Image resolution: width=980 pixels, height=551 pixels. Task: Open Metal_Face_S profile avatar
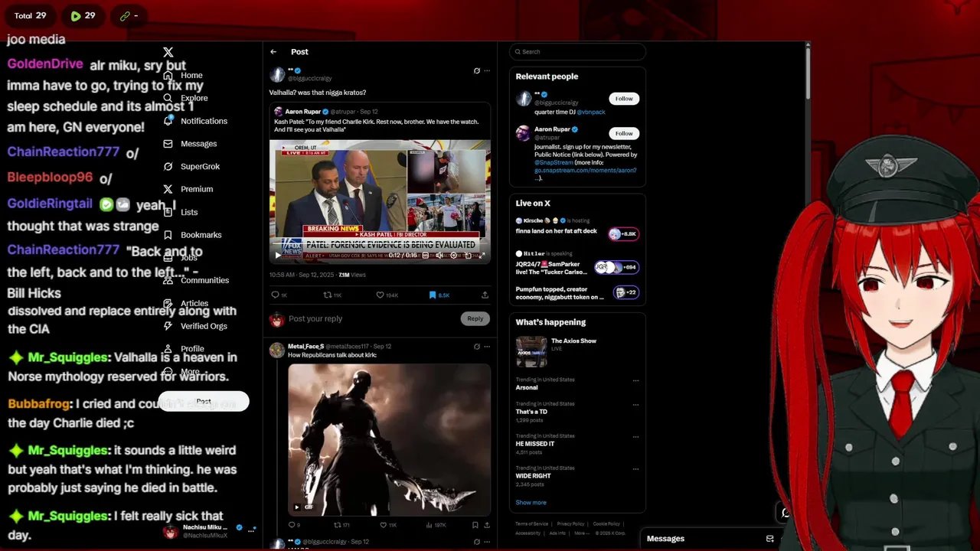coord(276,350)
